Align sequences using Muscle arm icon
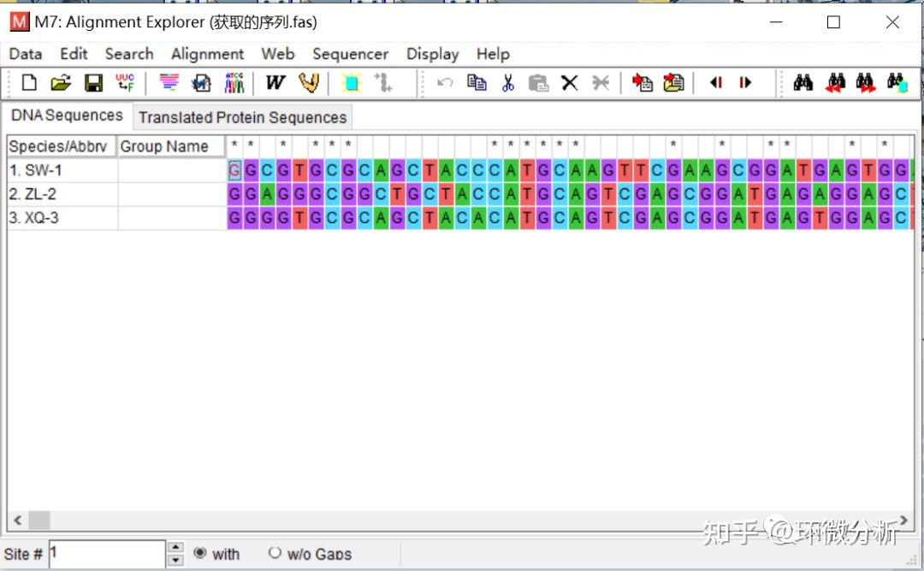Viewport: 924px width, 571px height. [309, 82]
